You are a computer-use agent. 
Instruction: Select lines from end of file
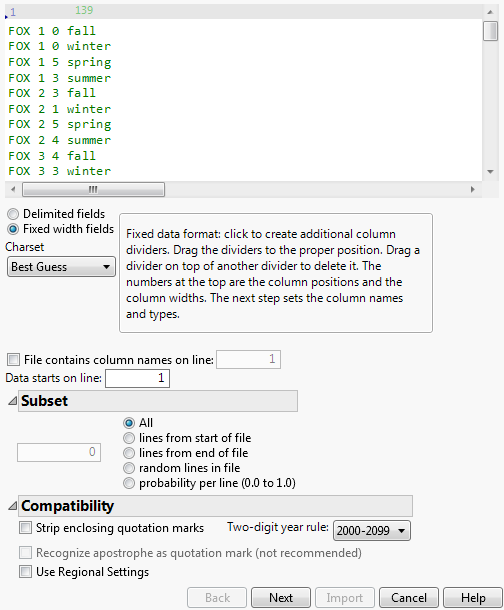pos(129,453)
